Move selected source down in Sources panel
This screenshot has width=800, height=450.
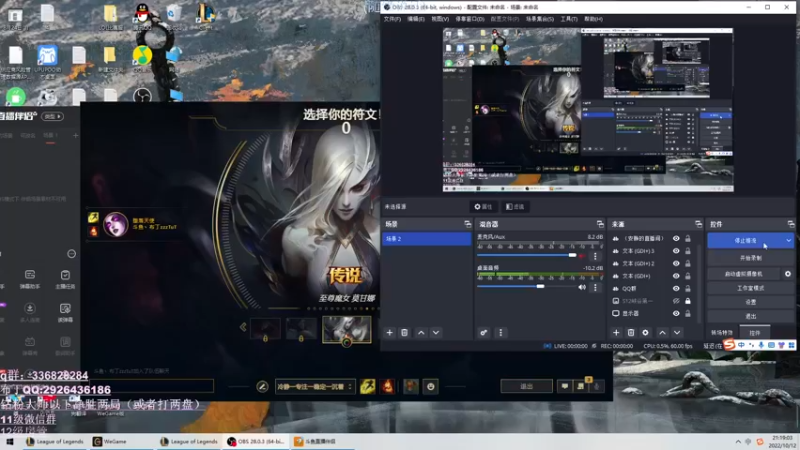[x=677, y=333]
